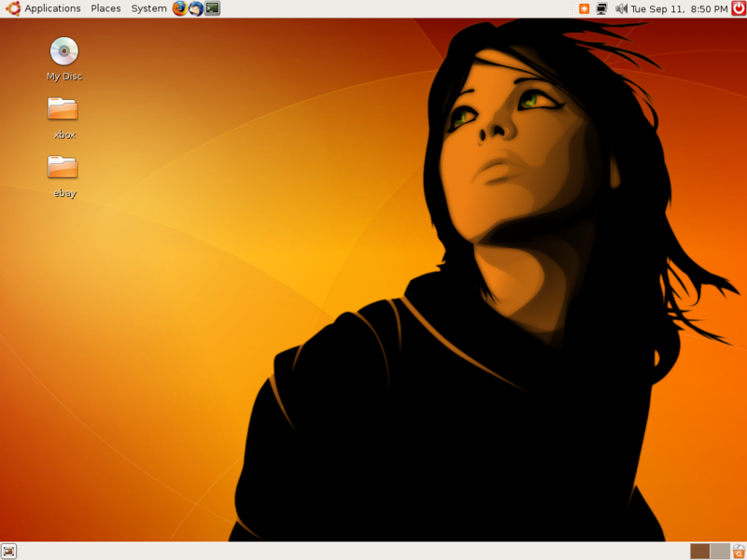
Task: Click the red shutdown button on the panel
Action: 736,8
